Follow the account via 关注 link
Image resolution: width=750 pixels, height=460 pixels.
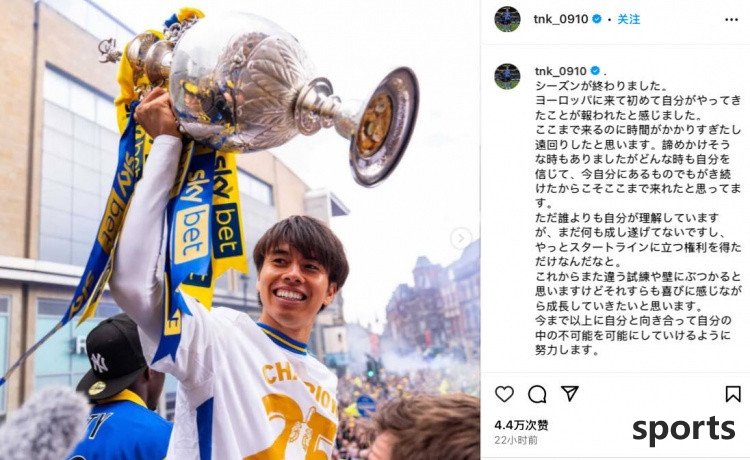[629, 19]
